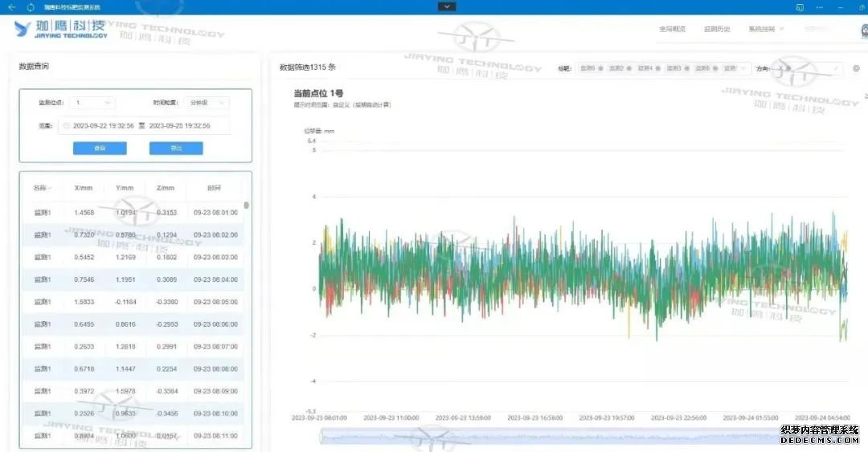Click the settings icon beside direction selector
Screen dimensions: 868x452
(x=856, y=68)
